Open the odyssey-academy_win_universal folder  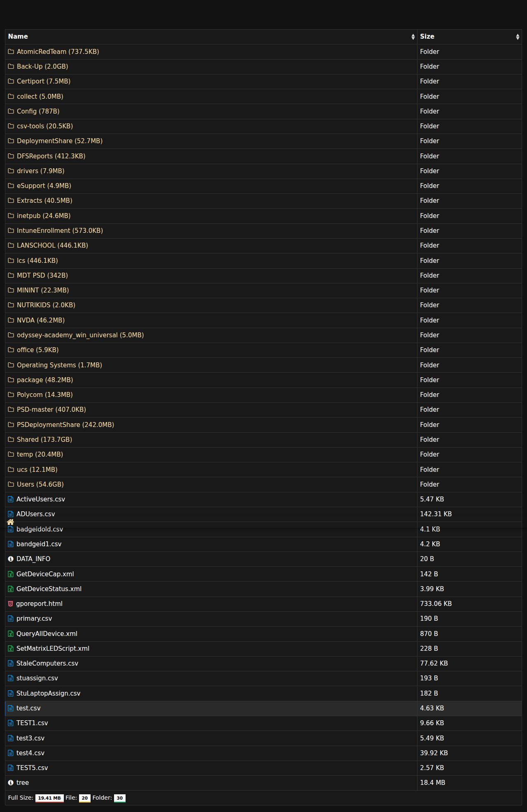point(80,335)
